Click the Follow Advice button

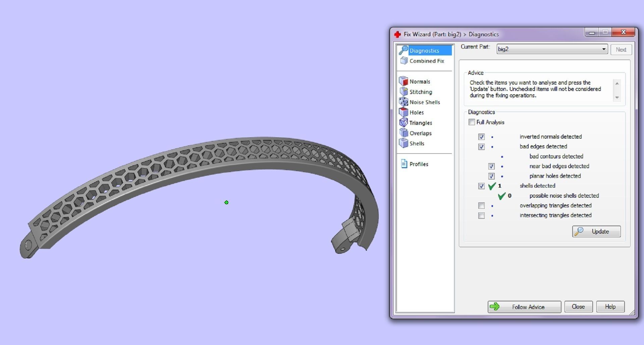524,307
